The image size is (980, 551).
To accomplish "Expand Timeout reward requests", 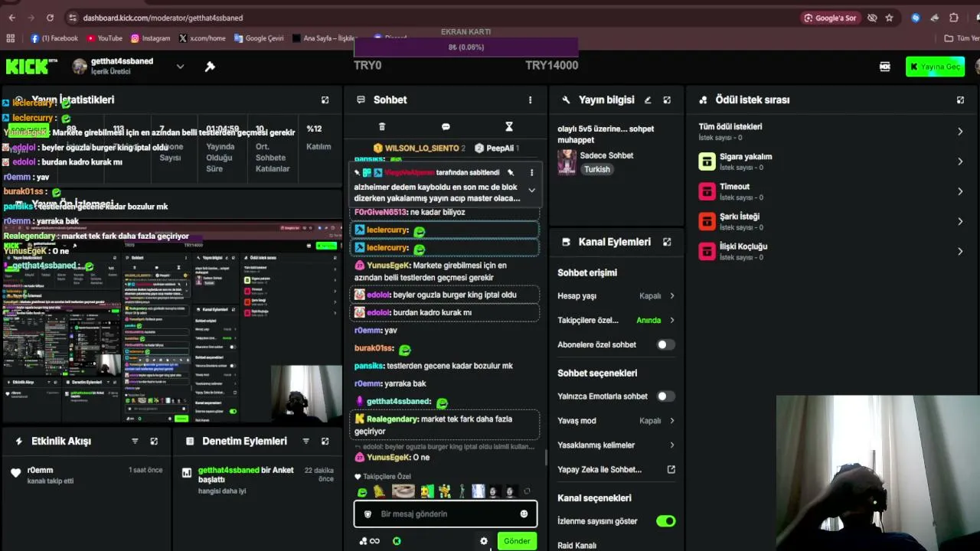I will tap(960, 191).
